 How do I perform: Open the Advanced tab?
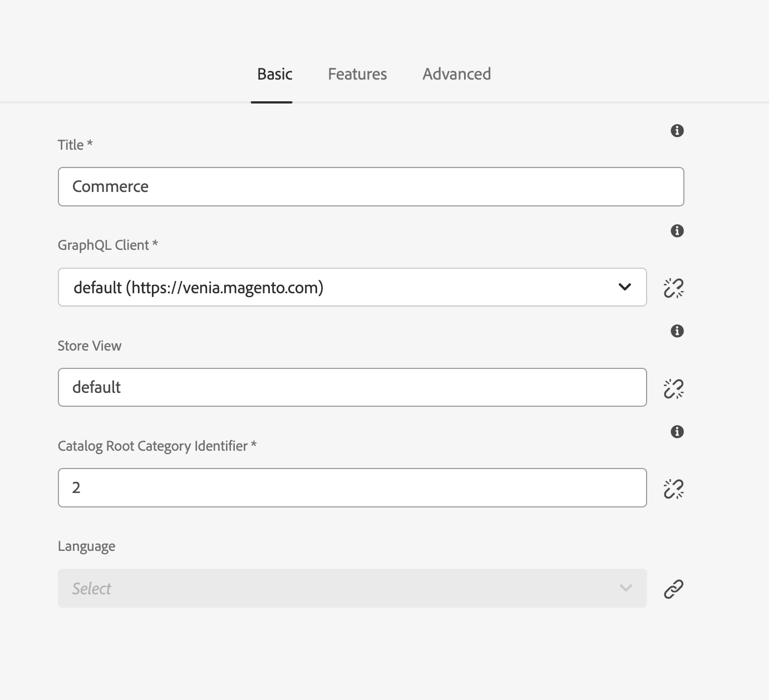pyautogui.click(x=456, y=75)
